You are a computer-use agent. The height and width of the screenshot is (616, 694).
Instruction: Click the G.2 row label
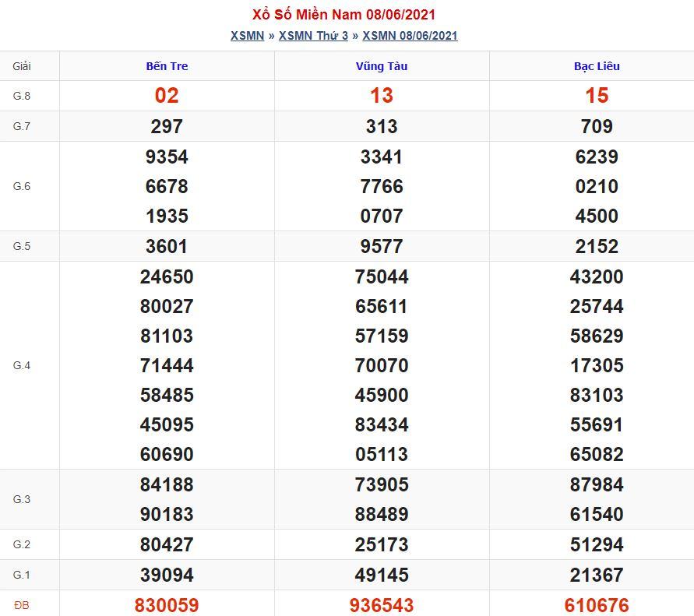[x=22, y=545]
